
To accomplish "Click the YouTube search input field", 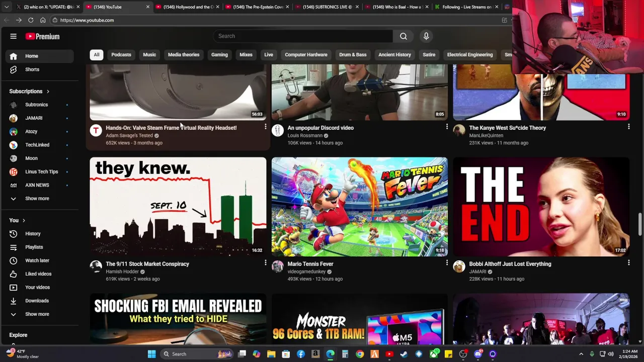I will point(303,36).
